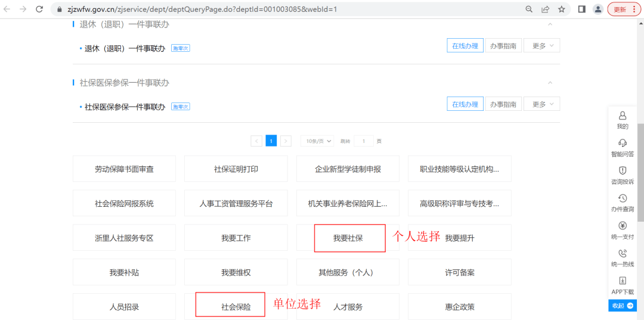Click the APP下载 download icon
644x320 pixels.
pos(623,281)
